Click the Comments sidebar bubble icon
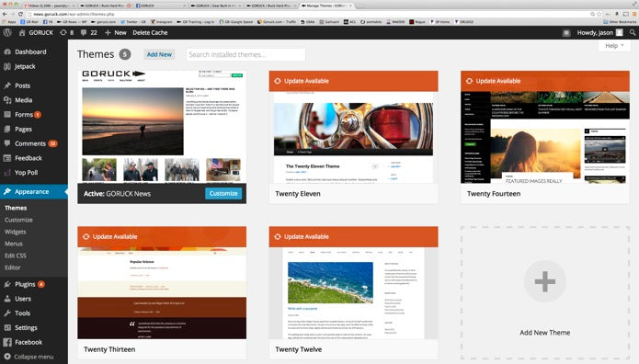Image resolution: width=639 pixels, height=364 pixels. click(x=7, y=143)
